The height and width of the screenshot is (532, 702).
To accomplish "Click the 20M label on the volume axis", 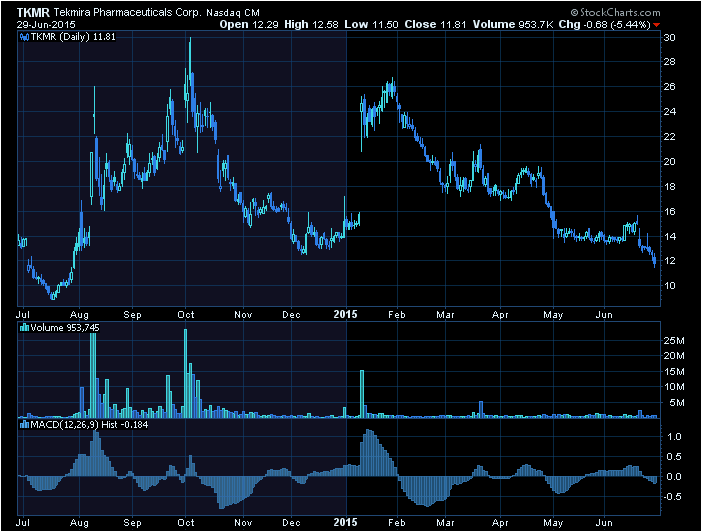I will [674, 356].
